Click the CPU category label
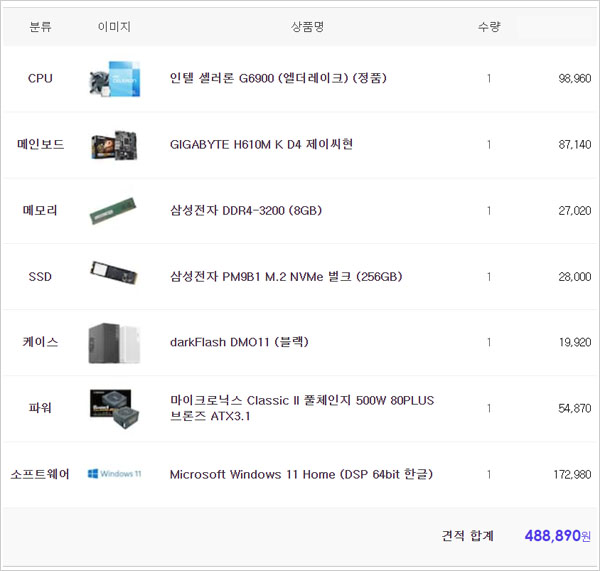Screen dimensions: 600x571 [40, 78]
